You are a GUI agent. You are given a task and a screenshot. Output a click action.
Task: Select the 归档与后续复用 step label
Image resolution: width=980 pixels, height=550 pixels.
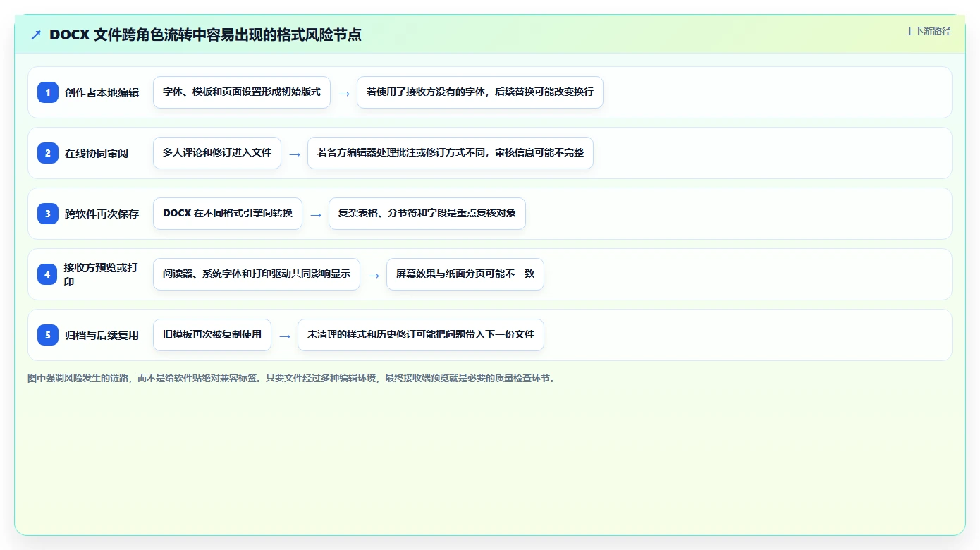[102, 335]
